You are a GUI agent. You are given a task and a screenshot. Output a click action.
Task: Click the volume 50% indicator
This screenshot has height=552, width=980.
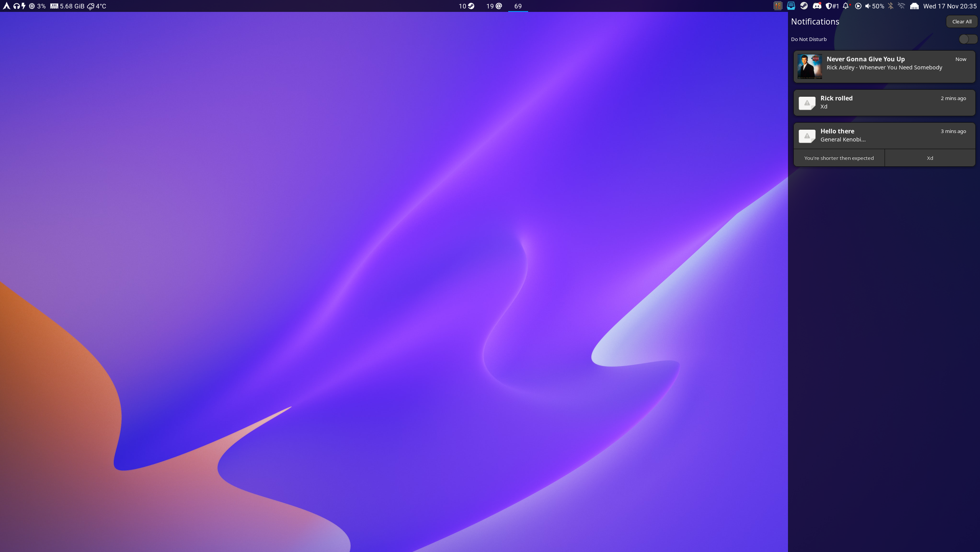click(874, 6)
